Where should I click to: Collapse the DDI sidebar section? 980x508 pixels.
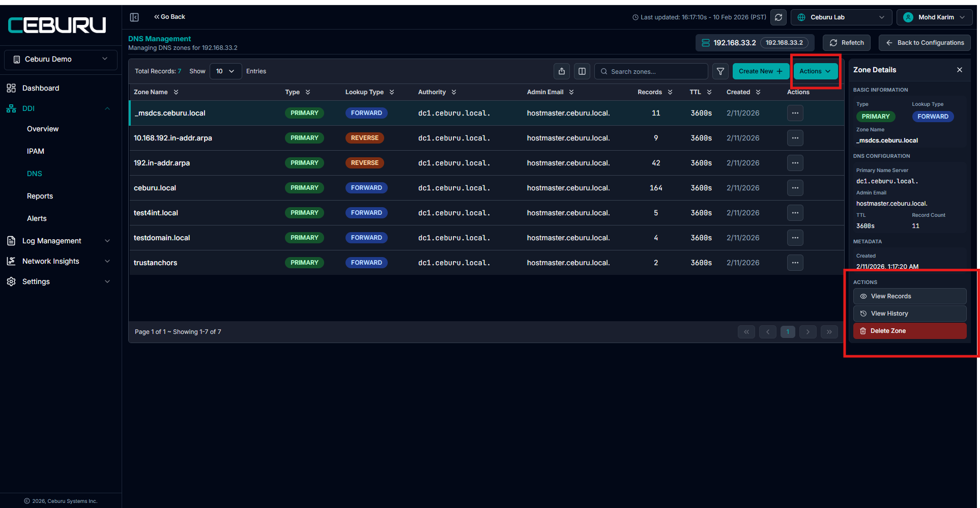107,108
